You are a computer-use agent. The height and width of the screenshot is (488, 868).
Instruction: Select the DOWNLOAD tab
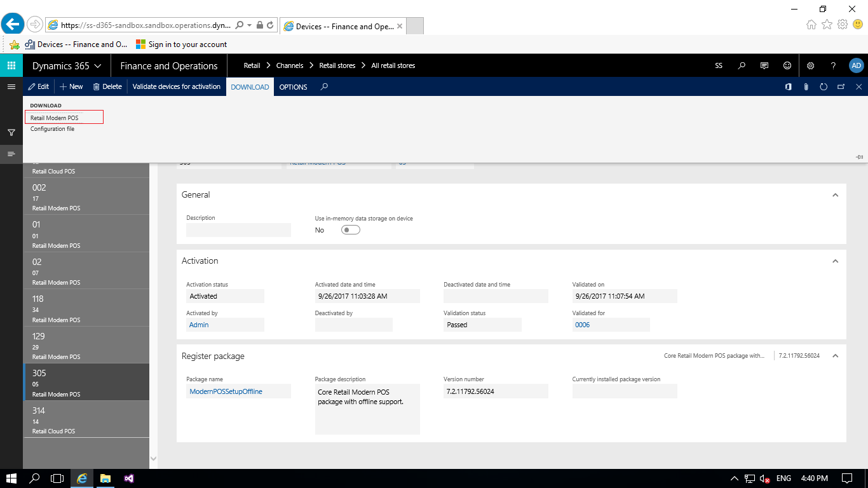250,87
